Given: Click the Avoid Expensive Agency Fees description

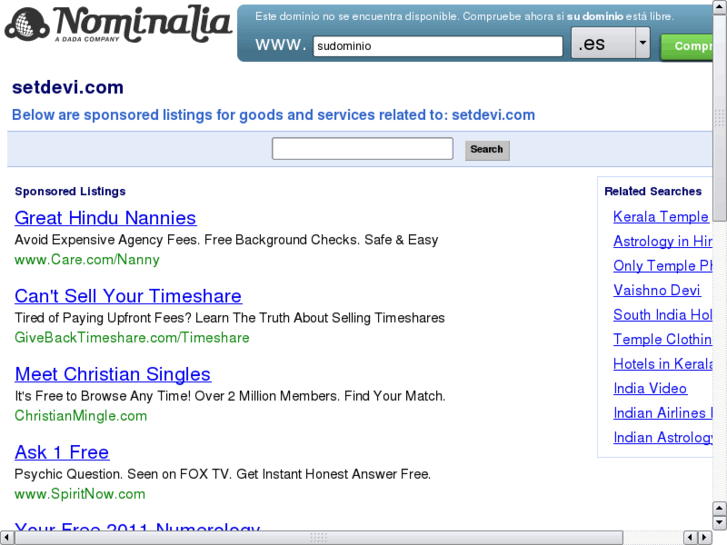Looking at the screenshot, I should coord(226,240).
